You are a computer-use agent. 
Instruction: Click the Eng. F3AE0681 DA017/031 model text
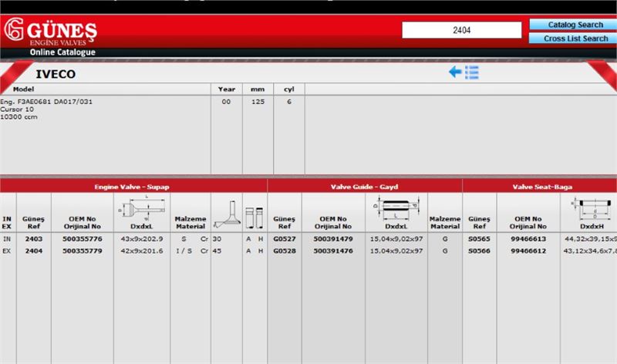(x=46, y=102)
